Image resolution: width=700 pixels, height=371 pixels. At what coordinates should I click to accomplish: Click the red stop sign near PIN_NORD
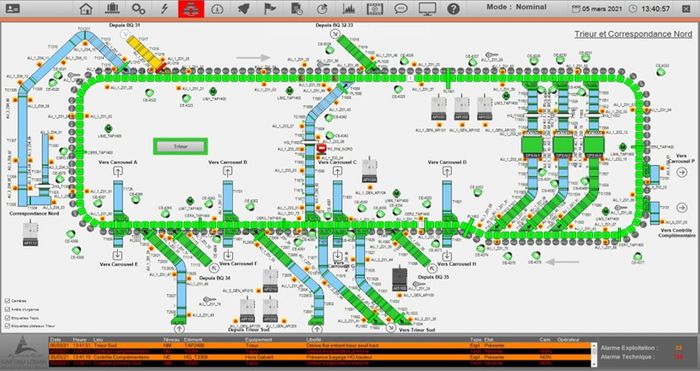321,148
